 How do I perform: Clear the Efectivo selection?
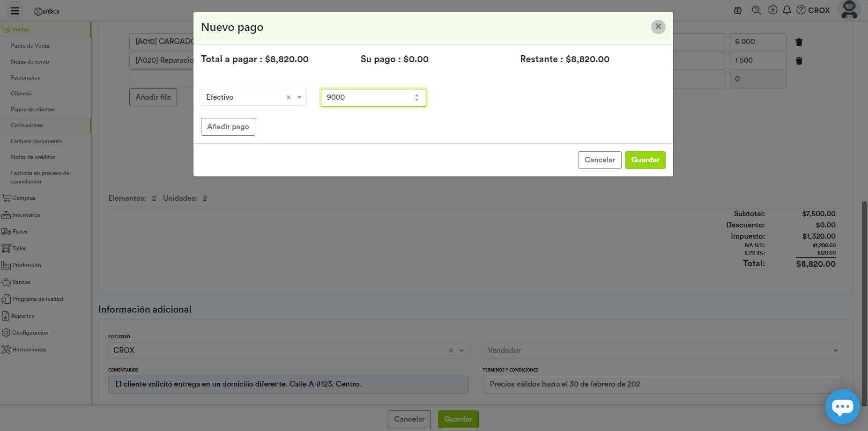pyautogui.click(x=289, y=97)
